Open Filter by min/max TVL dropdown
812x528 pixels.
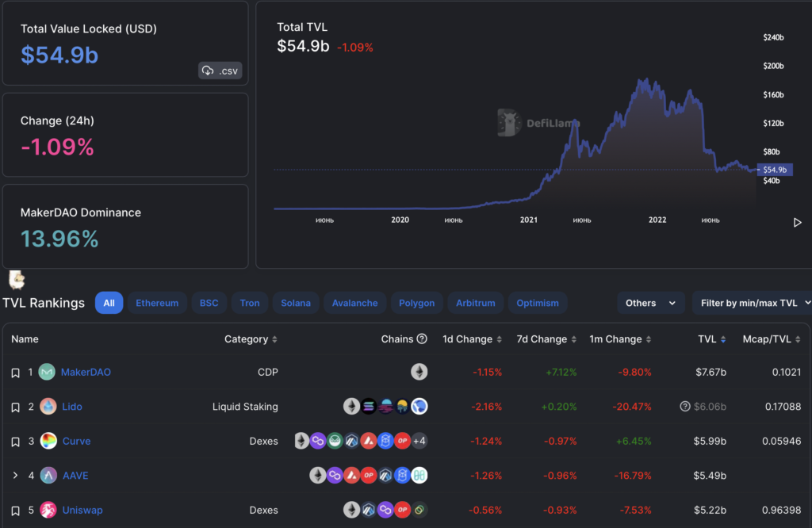point(753,303)
